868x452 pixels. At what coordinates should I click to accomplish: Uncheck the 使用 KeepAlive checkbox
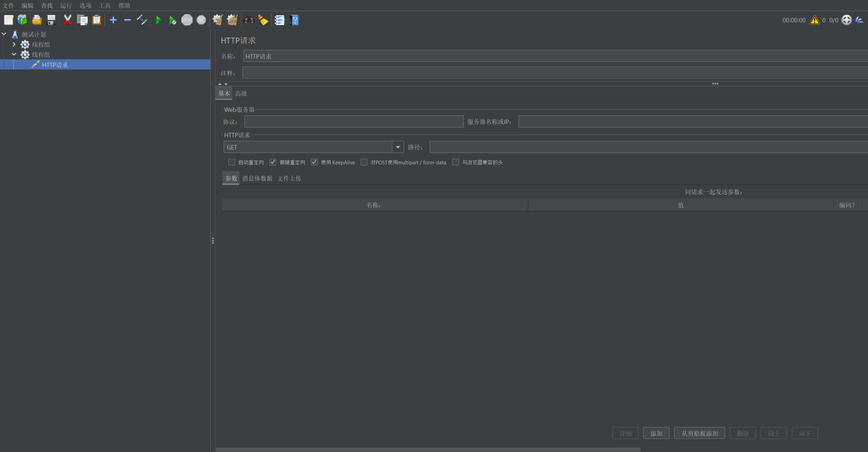click(x=314, y=162)
